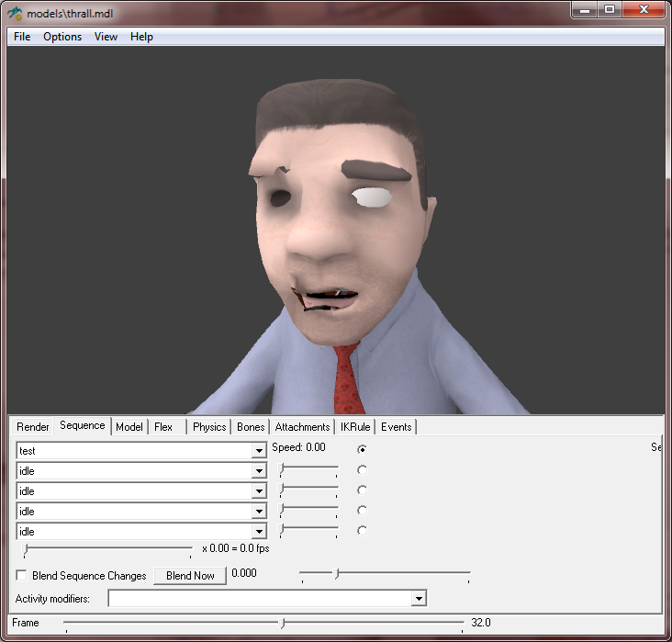Click the blend value 0.000
The image size is (672, 642).
coord(244,573)
